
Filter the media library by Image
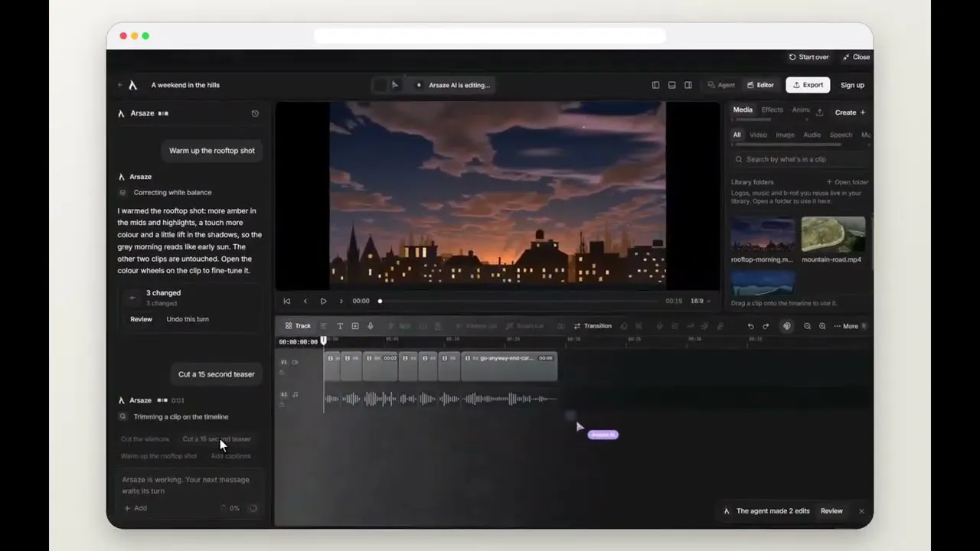785,135
